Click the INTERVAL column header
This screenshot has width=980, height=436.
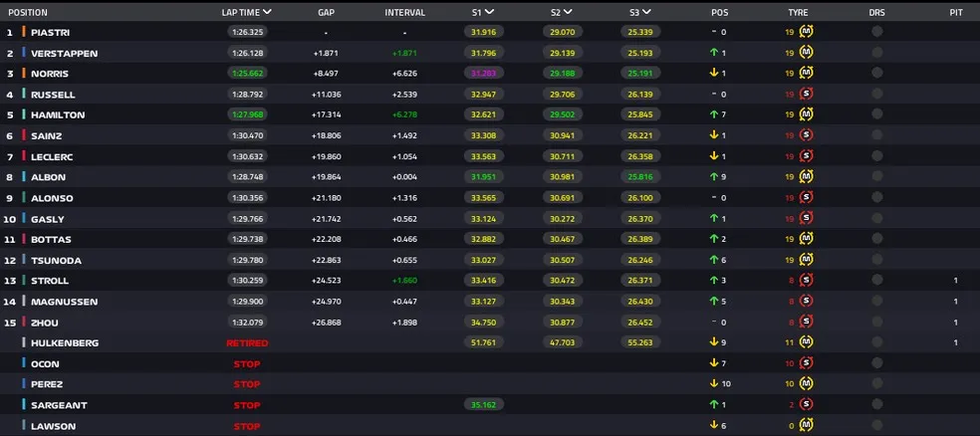point(404,13)
